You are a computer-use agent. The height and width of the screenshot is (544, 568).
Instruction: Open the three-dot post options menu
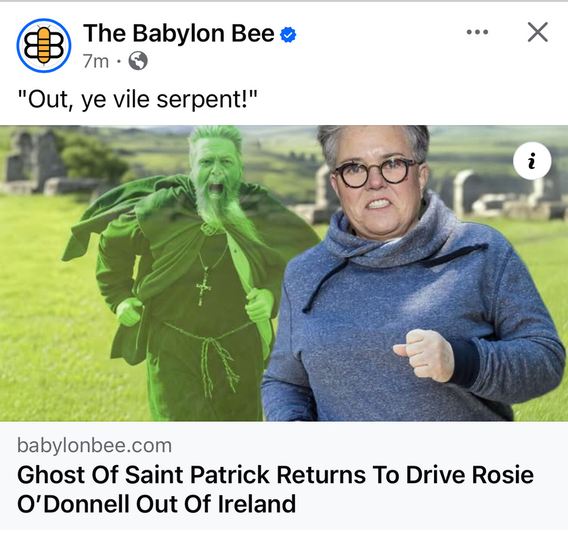(x=477, y=32)
